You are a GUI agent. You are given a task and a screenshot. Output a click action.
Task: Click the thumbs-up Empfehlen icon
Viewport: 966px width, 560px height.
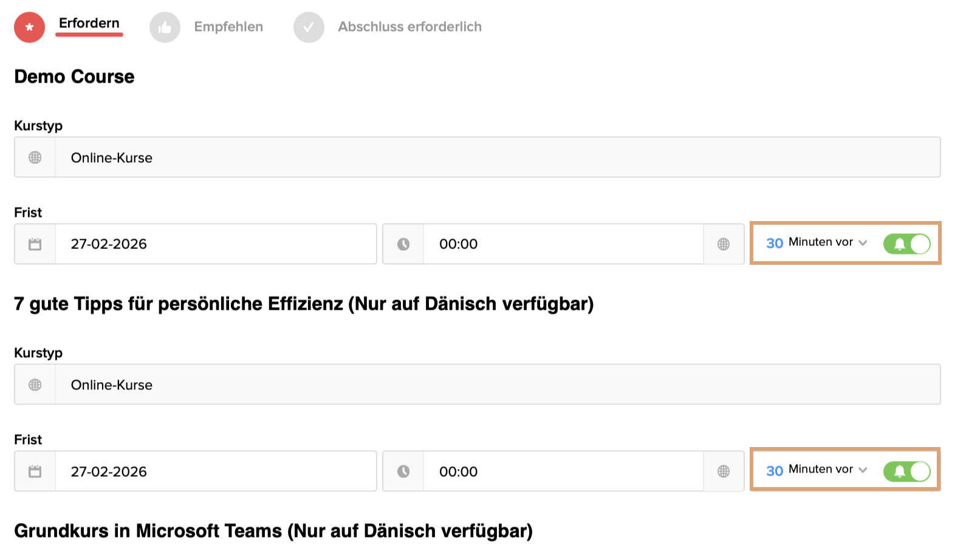click(x=165, y=27)
